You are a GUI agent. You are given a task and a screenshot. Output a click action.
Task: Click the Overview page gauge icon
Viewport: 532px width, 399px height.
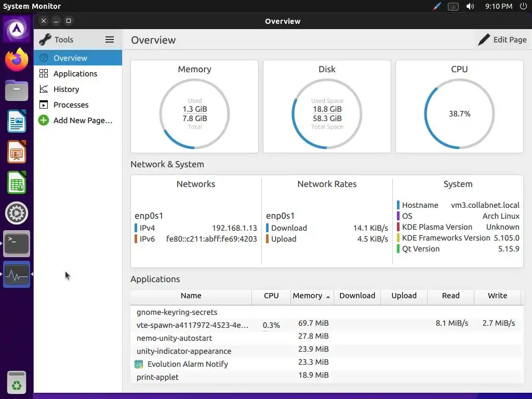click(x=44, y=58)
